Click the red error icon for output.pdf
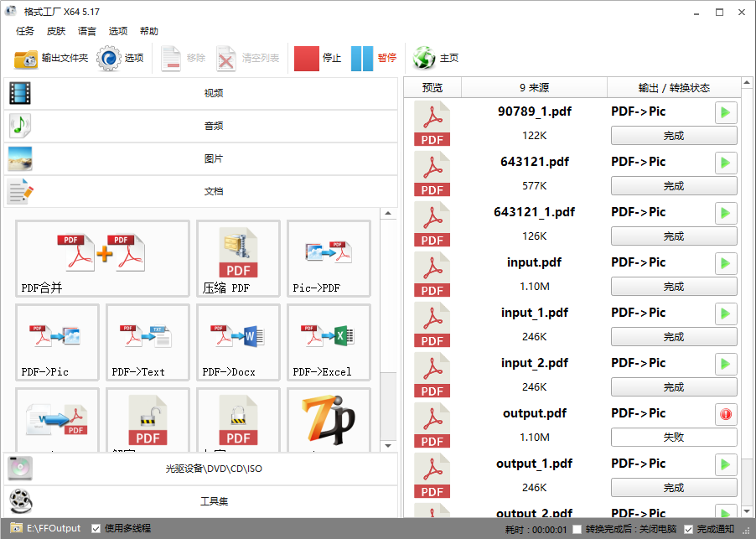This screenshot has height=539, width=756. pyautogui.click(x=726, y=414)
